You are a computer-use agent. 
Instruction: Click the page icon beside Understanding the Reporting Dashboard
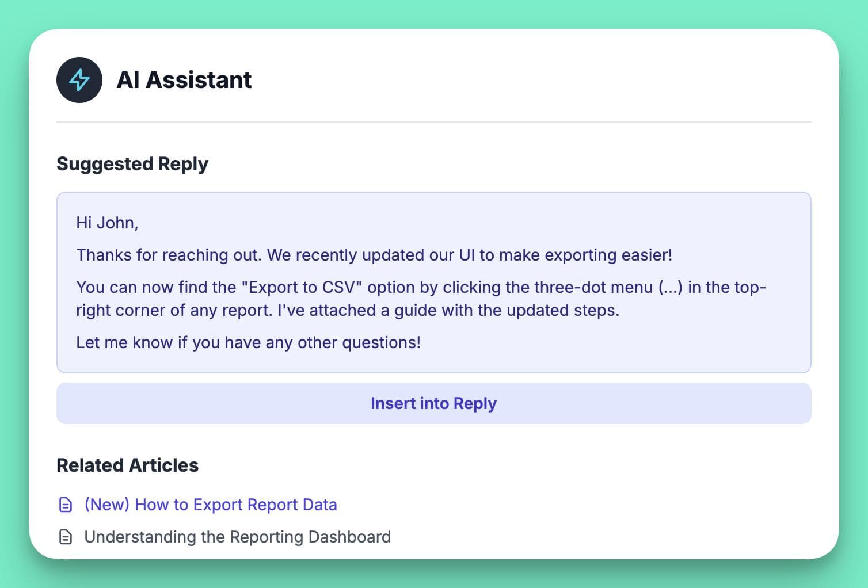pos(65,537)
